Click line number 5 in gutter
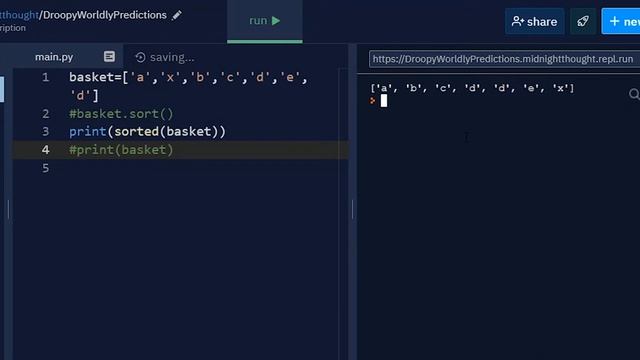The image size is (640, 360). pyautogui.click(x=46, y=168)
